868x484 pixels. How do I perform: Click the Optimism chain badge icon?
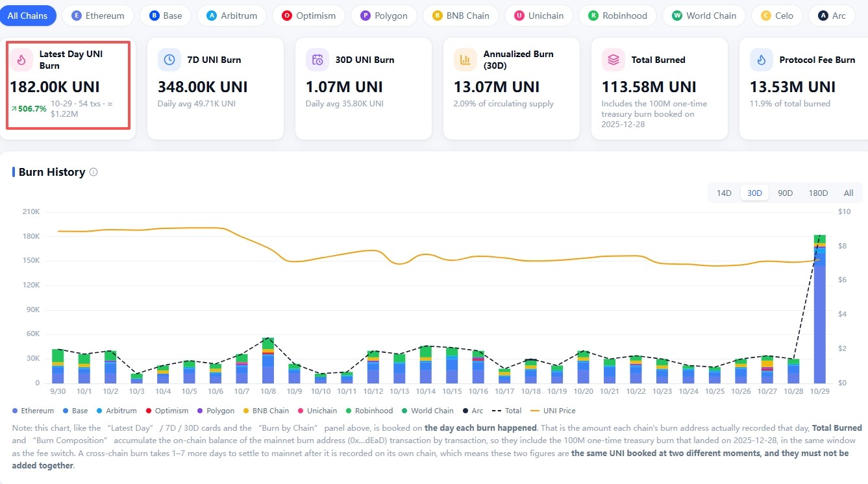[287, 16]
